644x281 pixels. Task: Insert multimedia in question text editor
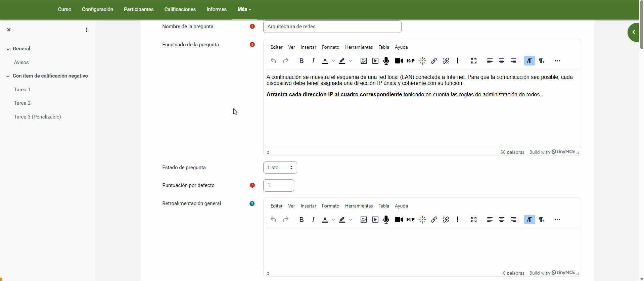(375, 61)
